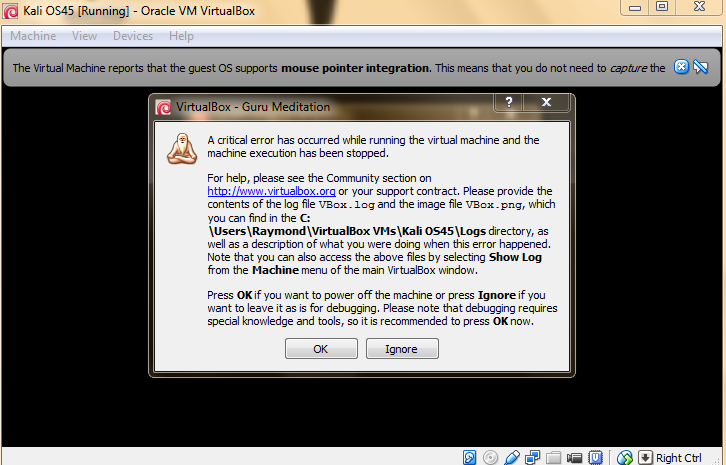Click the Guru Meditation dialog help button
Image resolution: width=726 pixels, height=465 pixels.
point(509,102)
